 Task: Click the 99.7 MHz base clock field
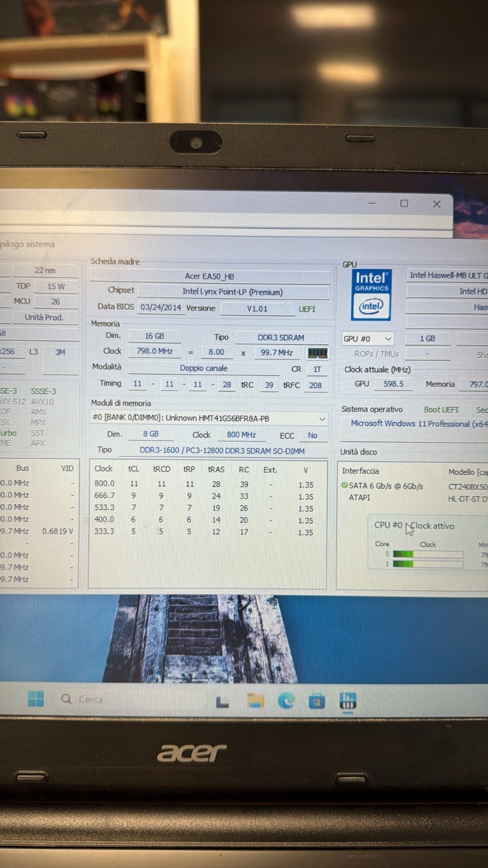[277, 353]
